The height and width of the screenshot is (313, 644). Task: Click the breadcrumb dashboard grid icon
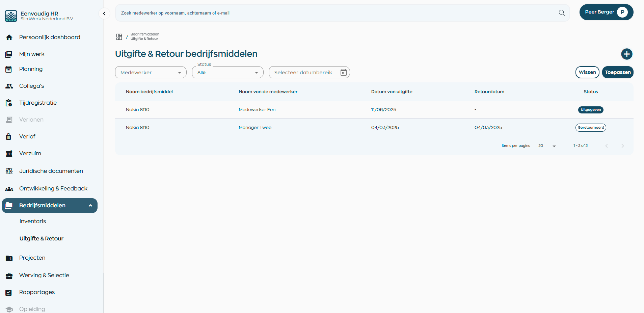(119, 37)
